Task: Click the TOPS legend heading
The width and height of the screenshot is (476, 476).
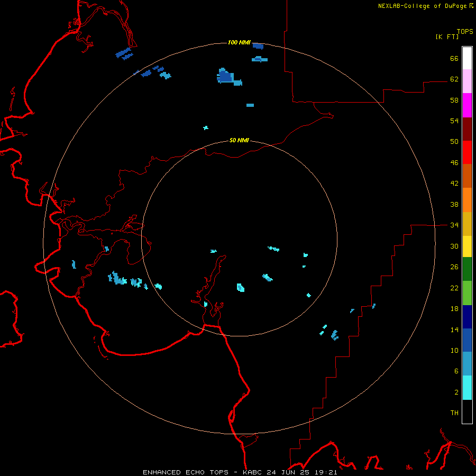Action: 465,31
